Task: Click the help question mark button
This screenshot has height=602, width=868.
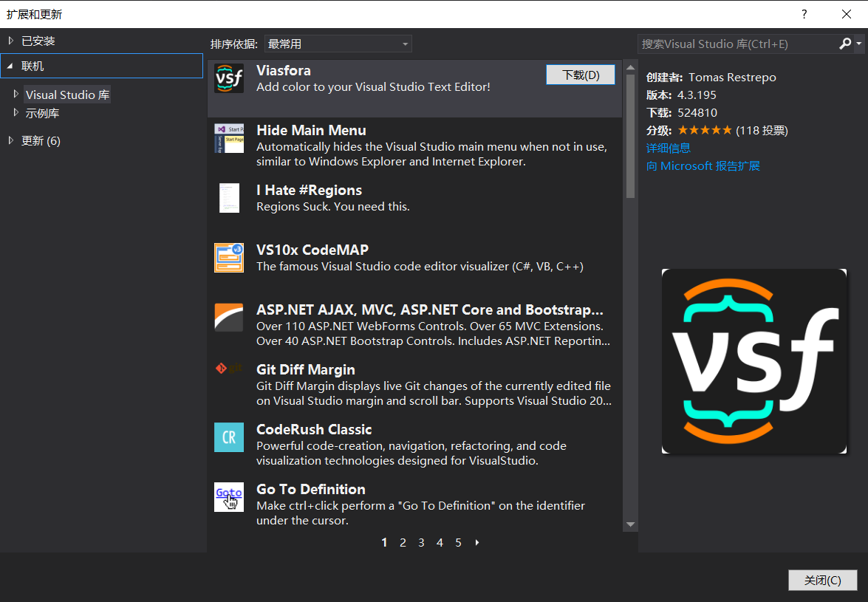Action: pyautogui.click(x=804, y=14)
